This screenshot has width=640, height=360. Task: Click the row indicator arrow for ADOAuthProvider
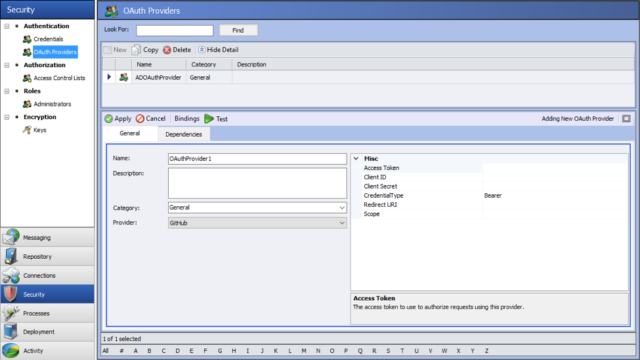pyautogui.click(x=109, y=77)
